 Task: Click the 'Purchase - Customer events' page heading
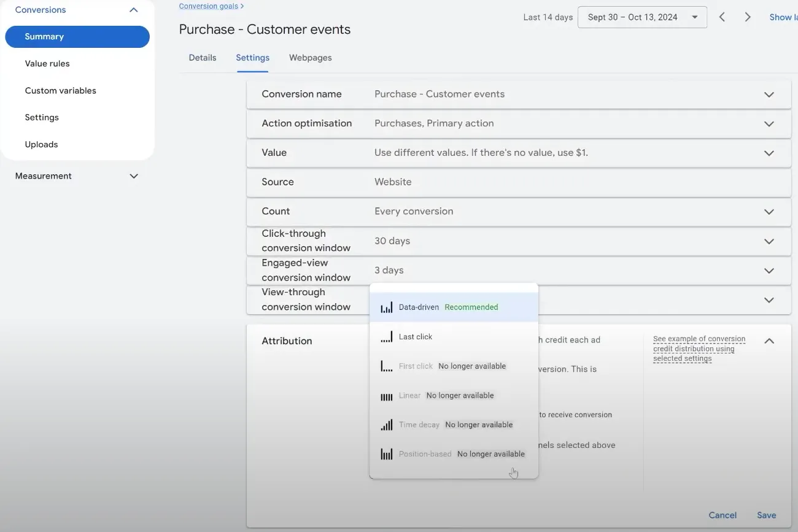(x=265, y=29)
